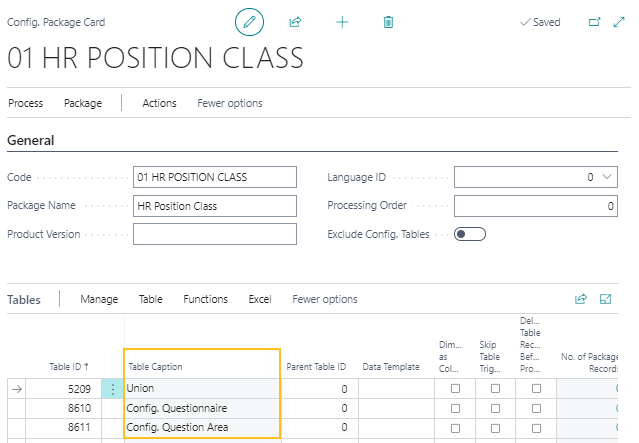
Task: Open the Process menu
Action: [x=25, y=103]
